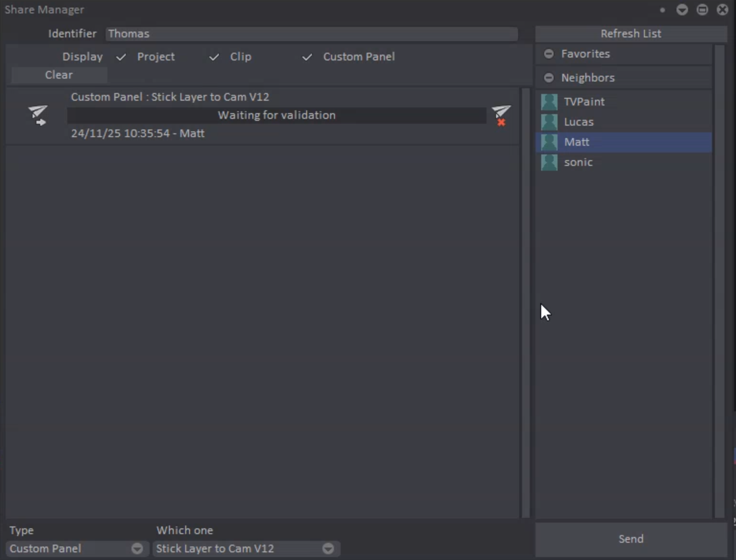This screenshot has width=736, height=560.
Task: Collapse the Neighbors section
Action: tap(549, 78)
